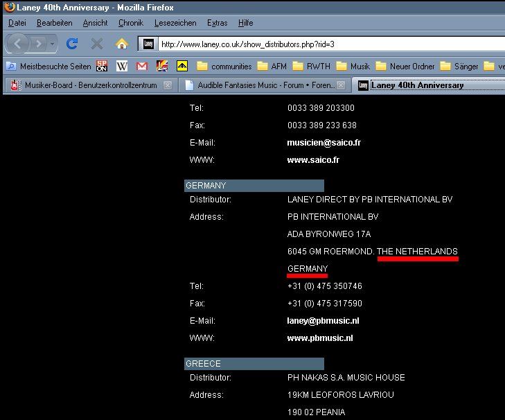505x420 pixels.
Task: Switch to Musiker-Board Benutzerkontrollzentrum tab
Action: tap(91, 85)
